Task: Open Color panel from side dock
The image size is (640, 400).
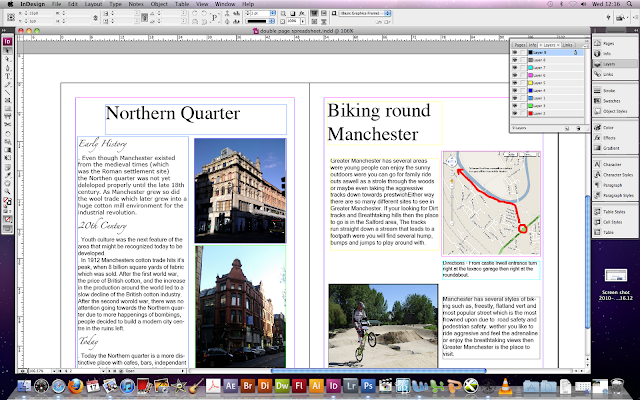Action: point(615,127)
